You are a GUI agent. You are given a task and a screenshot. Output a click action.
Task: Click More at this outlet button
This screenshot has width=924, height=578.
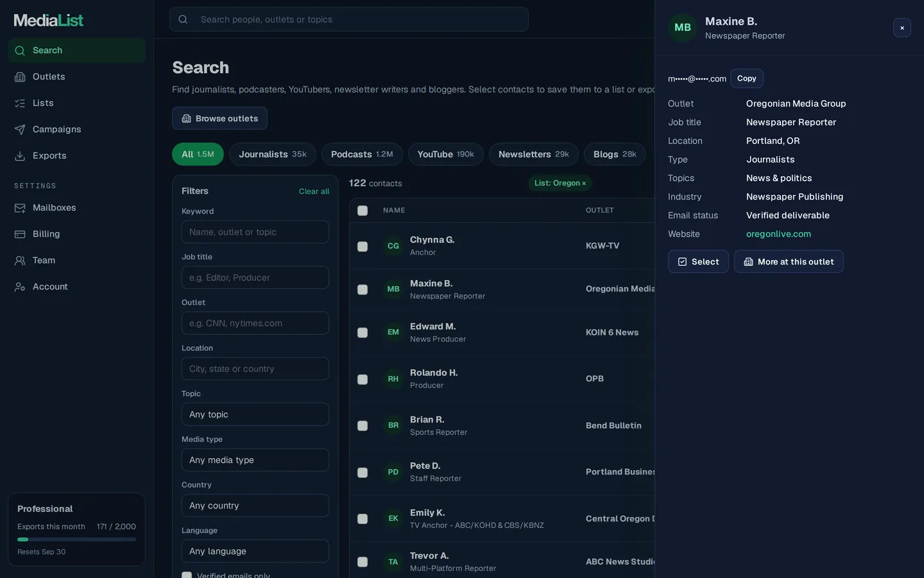click(789, 261)
